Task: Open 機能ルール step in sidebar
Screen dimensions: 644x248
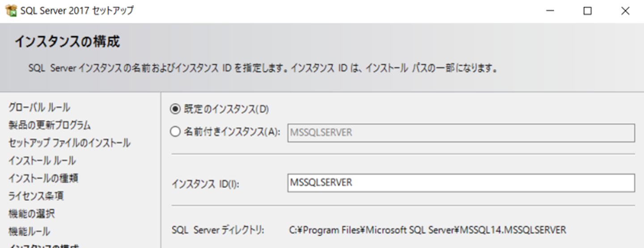Action: pos(29,231)
